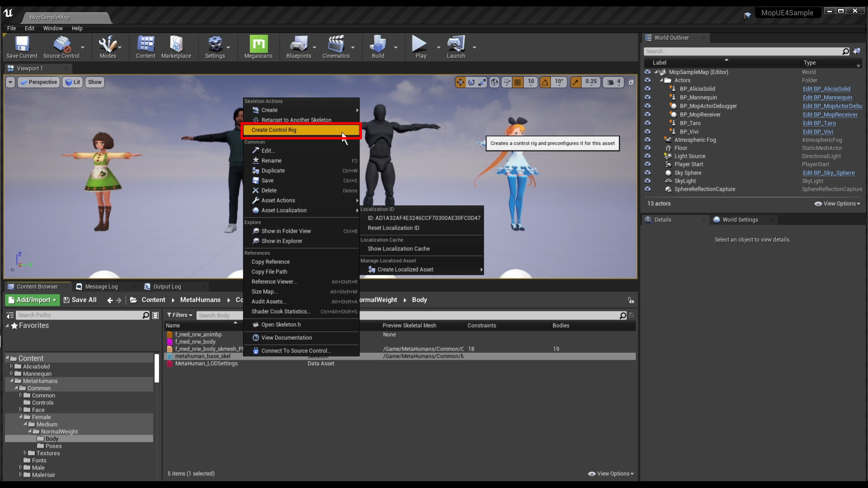This screenshot has height=488, width=868.
Task: Toggle rotation snapping in the viewport
Action: [x=545, y=82]
